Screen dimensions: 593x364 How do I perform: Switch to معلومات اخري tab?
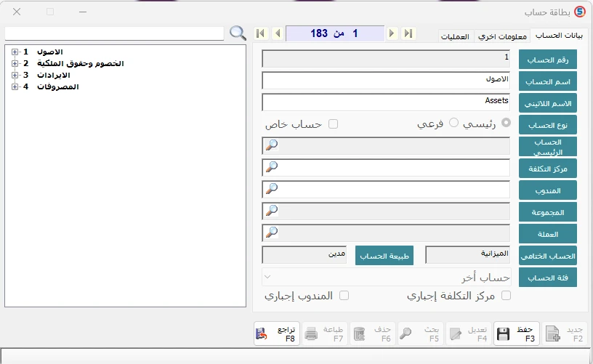pyautogui.click(x=502, y=36)
